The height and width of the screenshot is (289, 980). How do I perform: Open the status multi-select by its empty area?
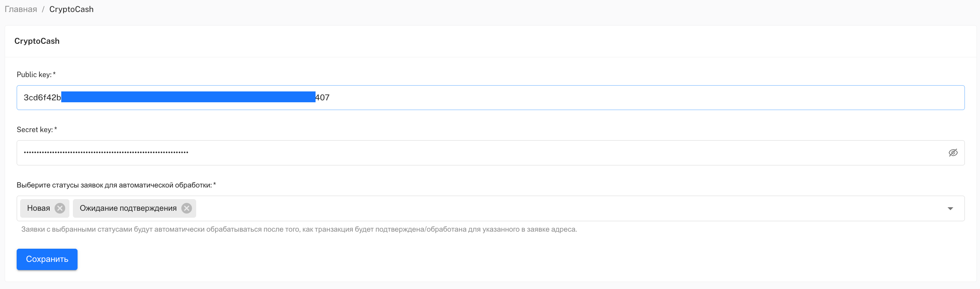(x=543, y=208)
